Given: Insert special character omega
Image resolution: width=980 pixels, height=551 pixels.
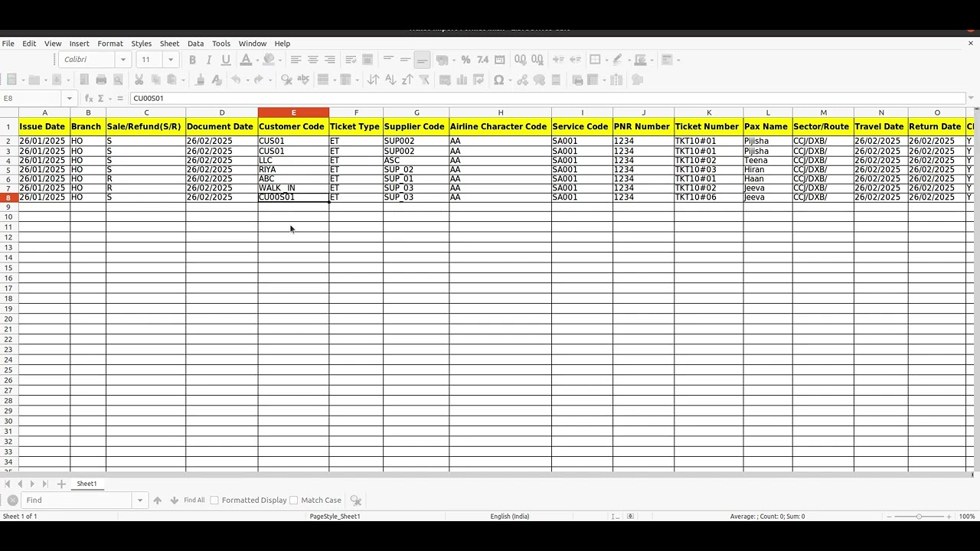Looking at the screenshot, I should [498, 80].
